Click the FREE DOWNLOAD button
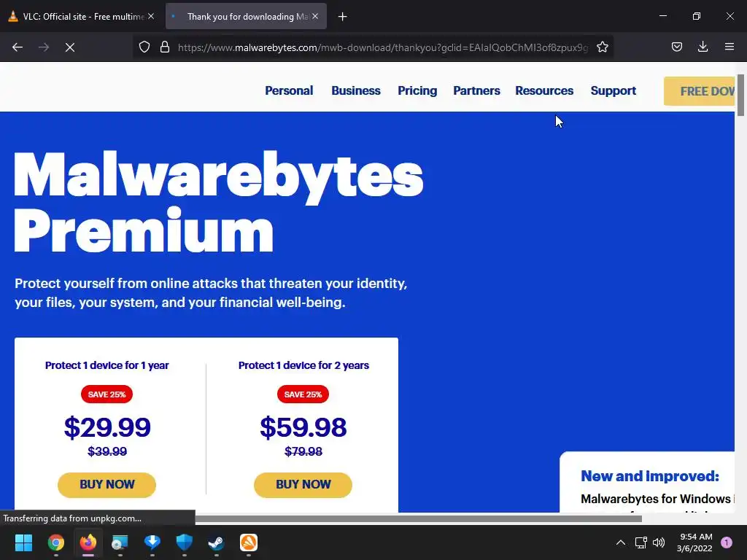Image resolution: width=747 pixels, height=560 pixels. (700, 91)
